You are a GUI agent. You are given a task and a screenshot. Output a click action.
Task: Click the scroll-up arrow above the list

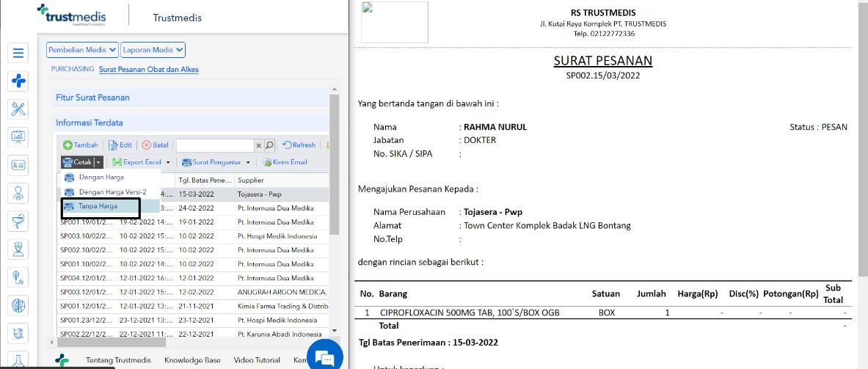click(334, 89)
